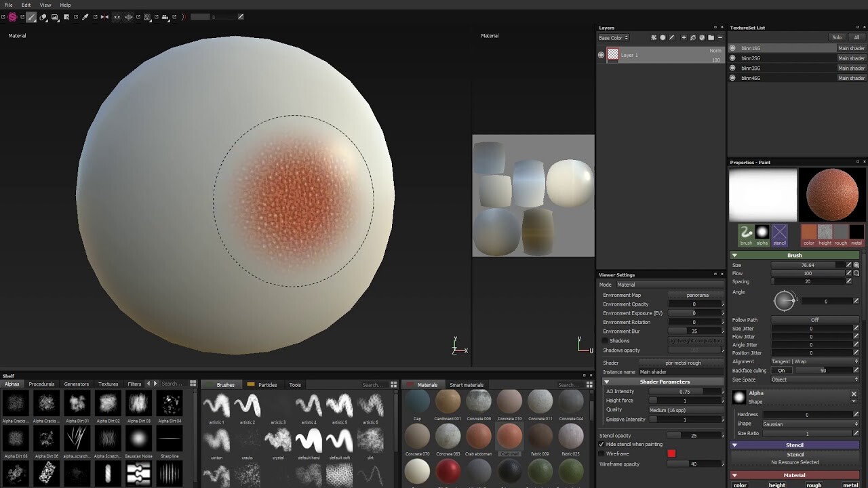Click Main shader next to blinn1SG
The height and width of the screenshot is (488, 868).
(851, 48)
